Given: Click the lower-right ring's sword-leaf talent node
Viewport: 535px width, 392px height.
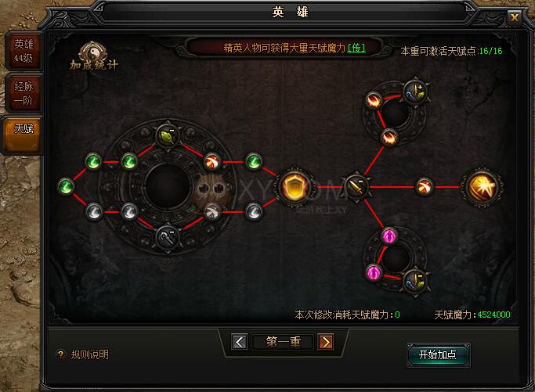Looking at the screenshot, I should 414,282.
